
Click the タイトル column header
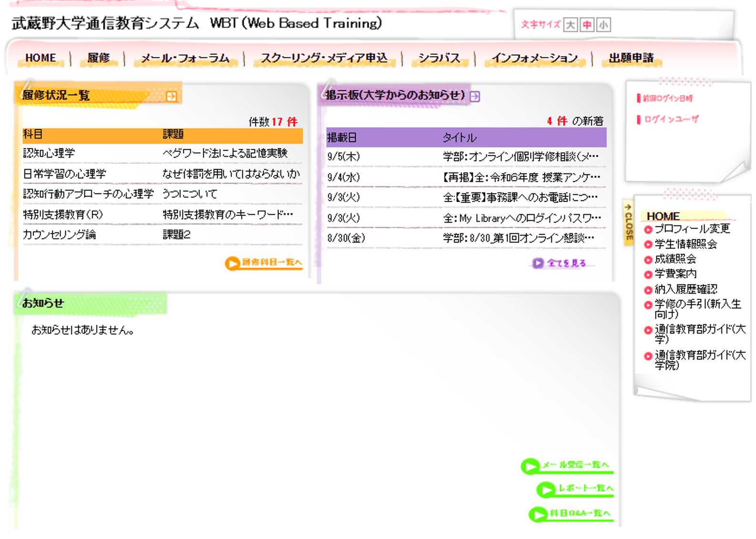[x=459, y=138]
